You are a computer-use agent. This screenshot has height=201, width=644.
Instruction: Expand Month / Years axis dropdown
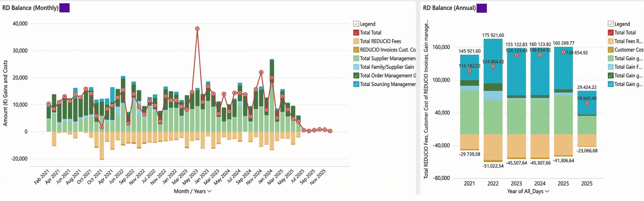click(210, 191)
